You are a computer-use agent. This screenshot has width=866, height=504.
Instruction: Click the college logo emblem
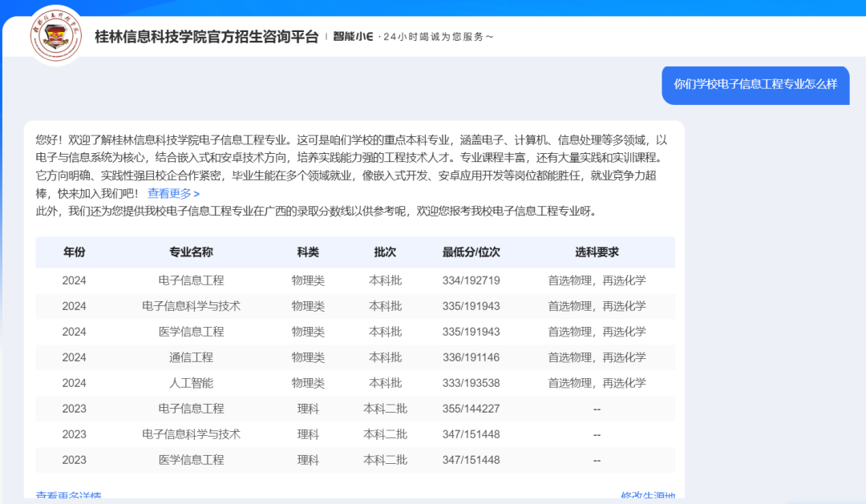55,36
